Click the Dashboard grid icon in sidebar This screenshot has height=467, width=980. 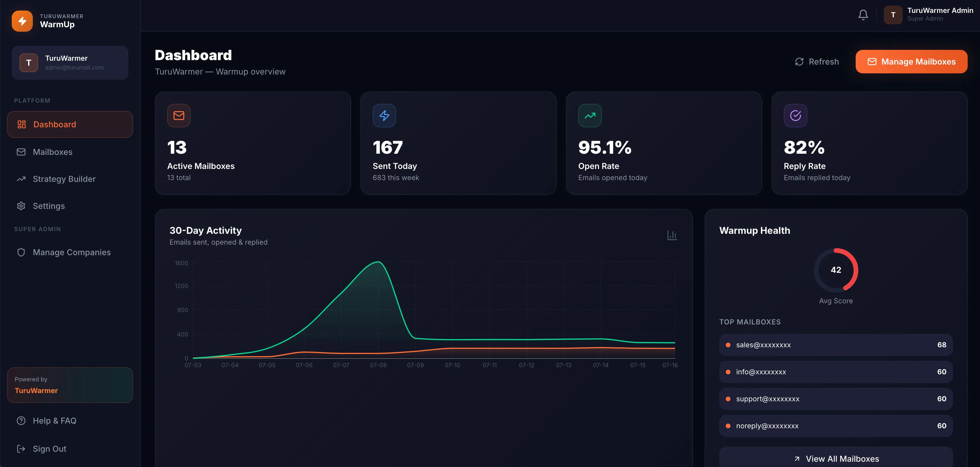pyautogui.click(x=22, y=124)
